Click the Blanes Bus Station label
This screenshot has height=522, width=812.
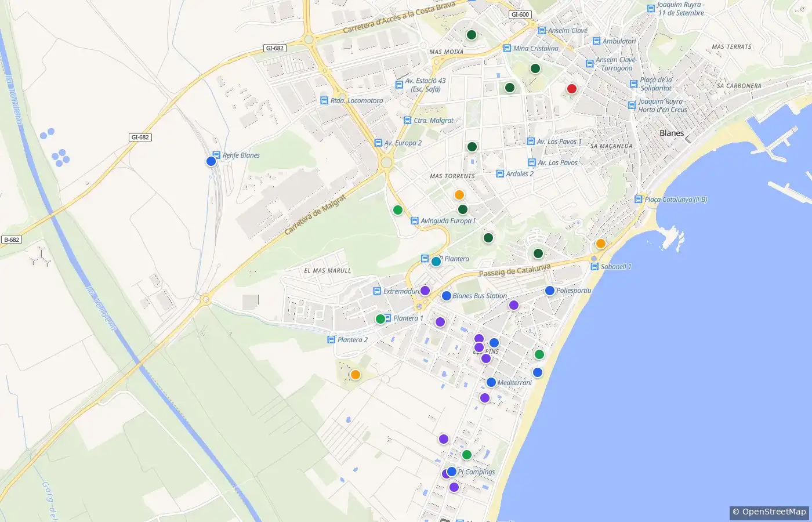click(x=480, y=296)
